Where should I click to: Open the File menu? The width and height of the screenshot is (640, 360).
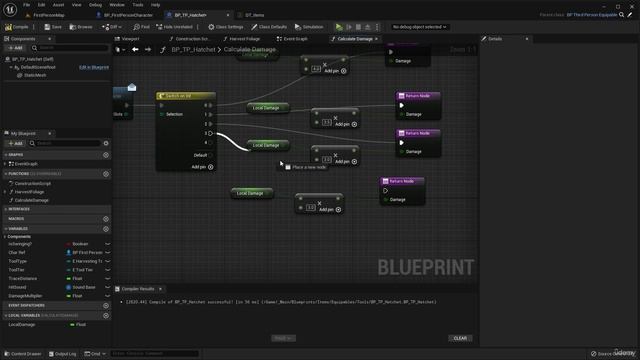(x=27, y=5)
